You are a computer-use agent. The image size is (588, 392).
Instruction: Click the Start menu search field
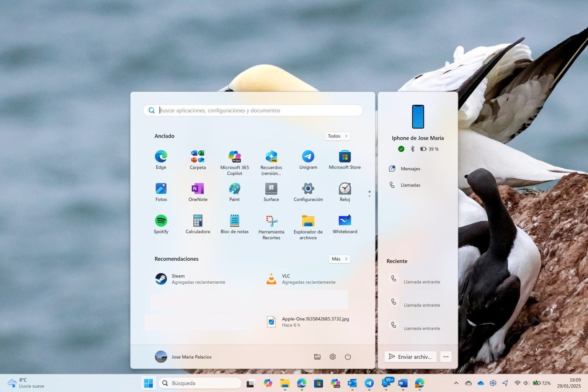coord(253,110)
